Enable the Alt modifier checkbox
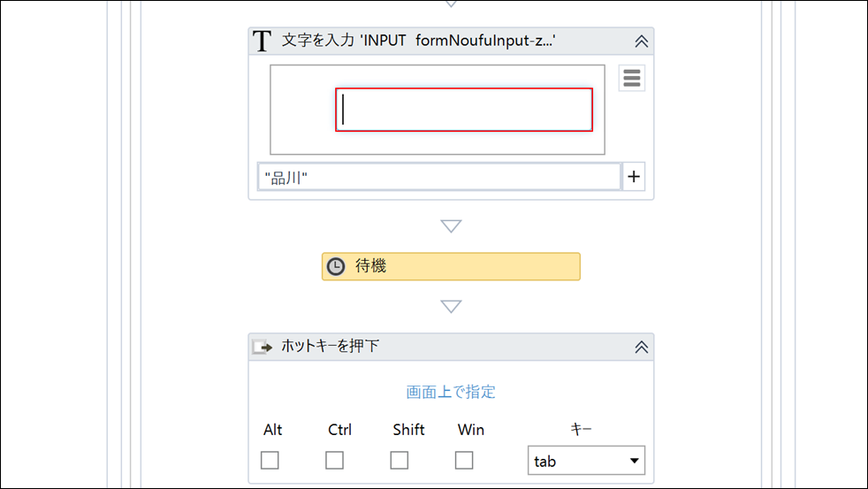 [270, 460]
